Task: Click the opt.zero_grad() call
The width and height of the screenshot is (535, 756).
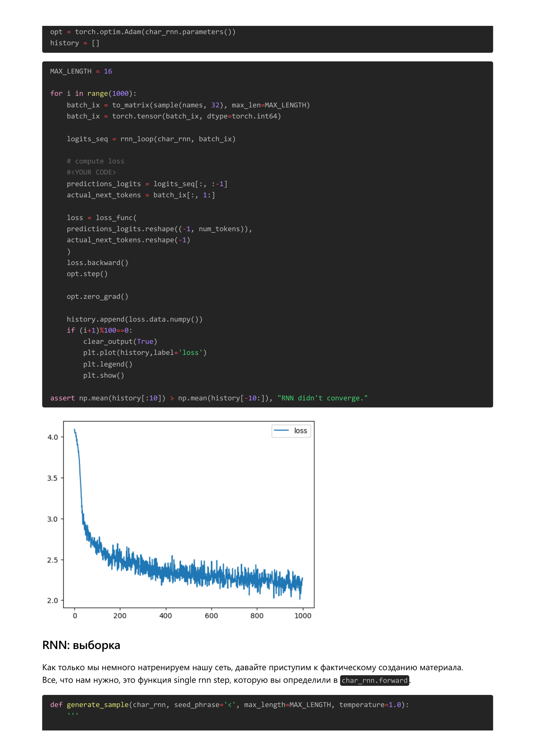Action: click(x=98, y=296)
